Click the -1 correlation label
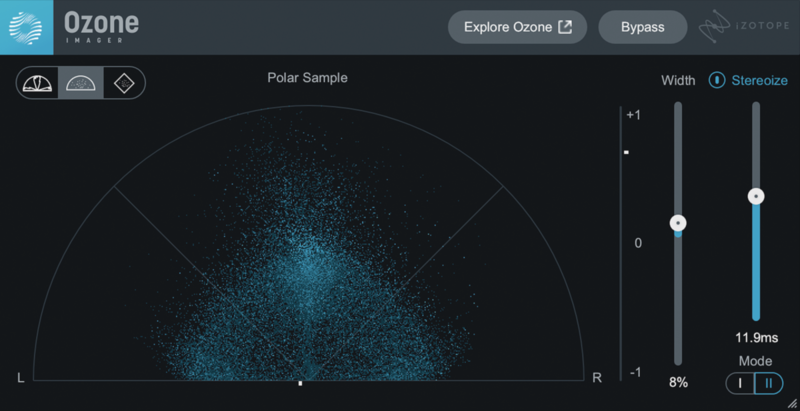Image resolution: width=800 pixels, height=411 pixels. pyautogui.click(x=635, y=373)
